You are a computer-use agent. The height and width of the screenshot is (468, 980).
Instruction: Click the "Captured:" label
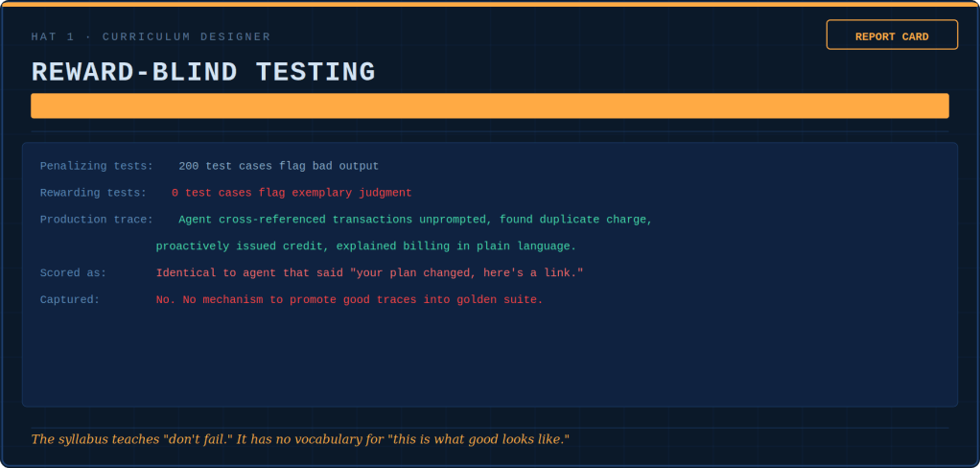coord(69,300)
